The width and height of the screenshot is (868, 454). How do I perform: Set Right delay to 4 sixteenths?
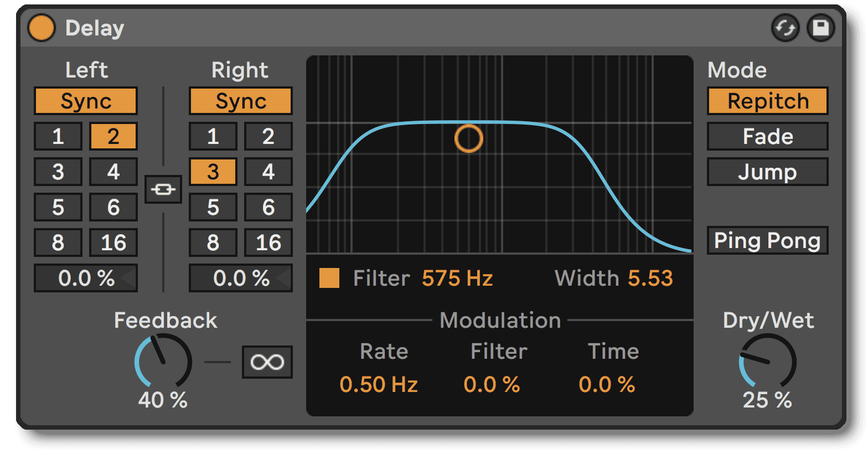[x=268, y=172]
